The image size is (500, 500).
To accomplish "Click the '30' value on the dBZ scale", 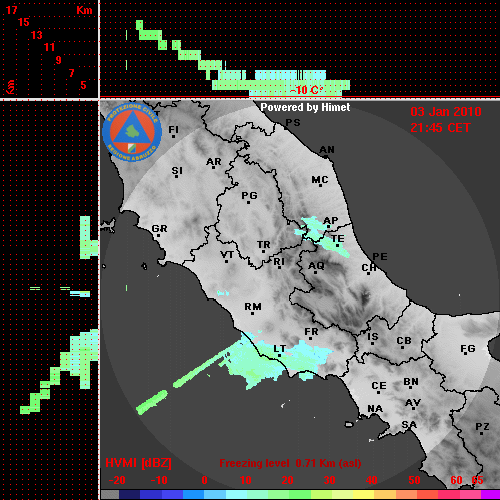I will [329, 480].
